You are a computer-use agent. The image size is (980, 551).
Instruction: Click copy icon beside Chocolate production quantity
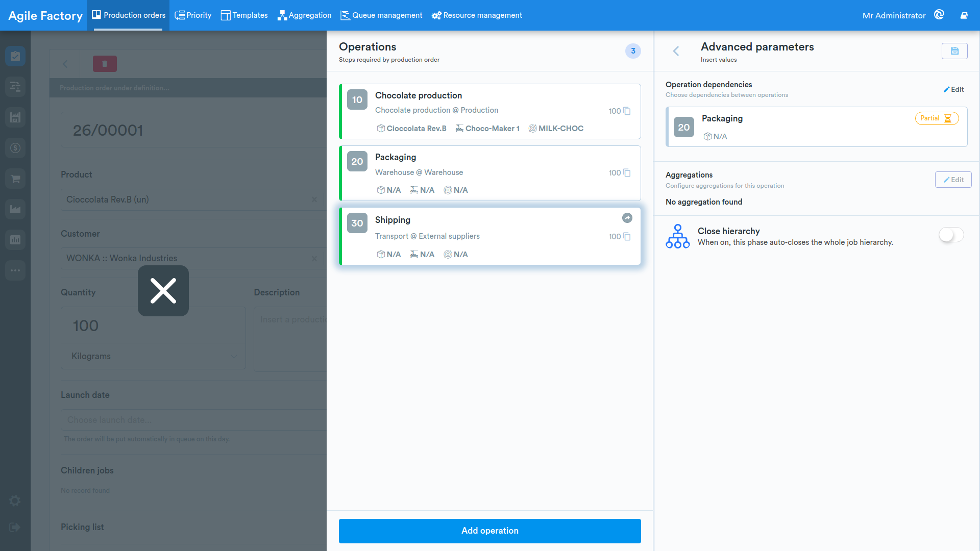(627, 111)
